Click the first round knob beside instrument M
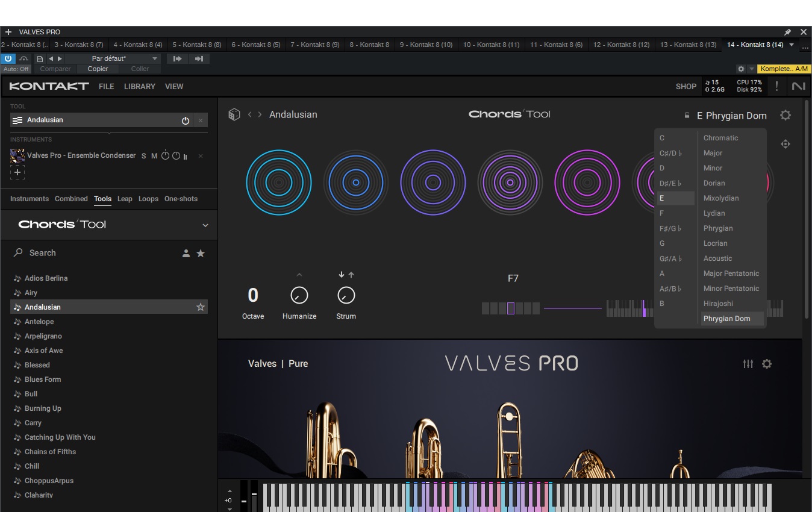 click(x=165, y=155)
